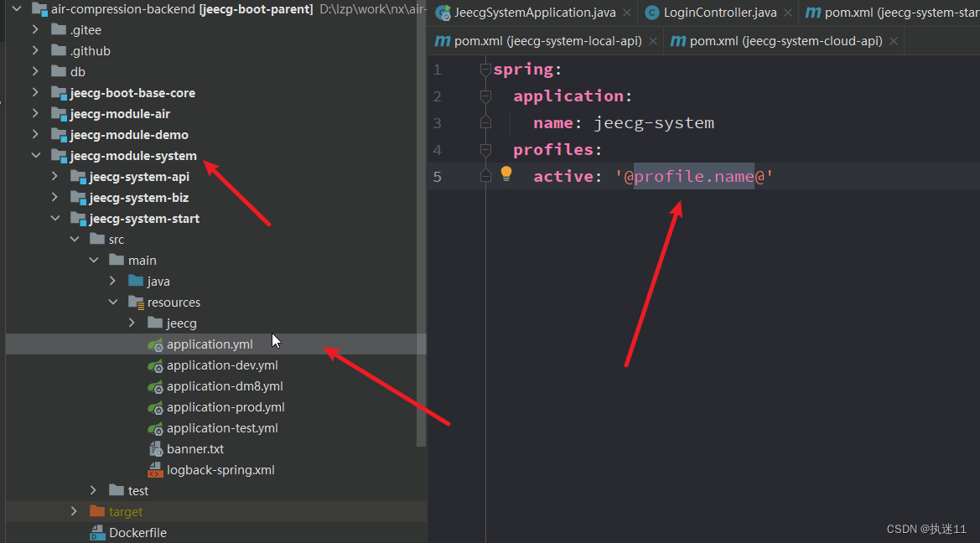Viewport: 980px width, 543px height.
Task: Click the banner.txt file icon
Action: click(156, 448)
